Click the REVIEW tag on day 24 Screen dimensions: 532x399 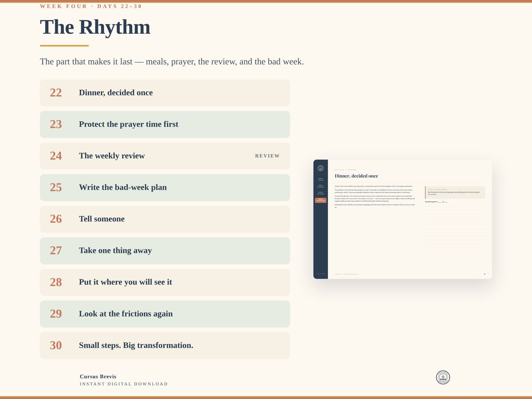pos(268,156)
